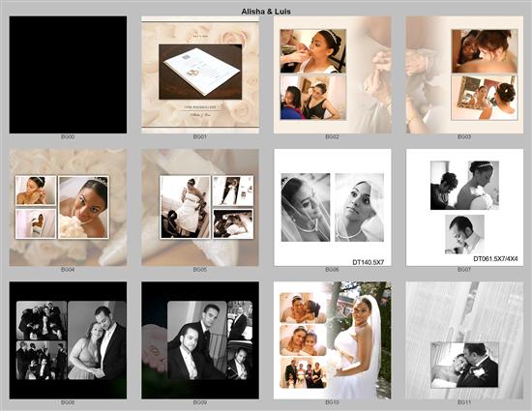This screenshot has width=532, height=411.
Task: Open the BG09 groom portraits page
Action: [200, 340]
